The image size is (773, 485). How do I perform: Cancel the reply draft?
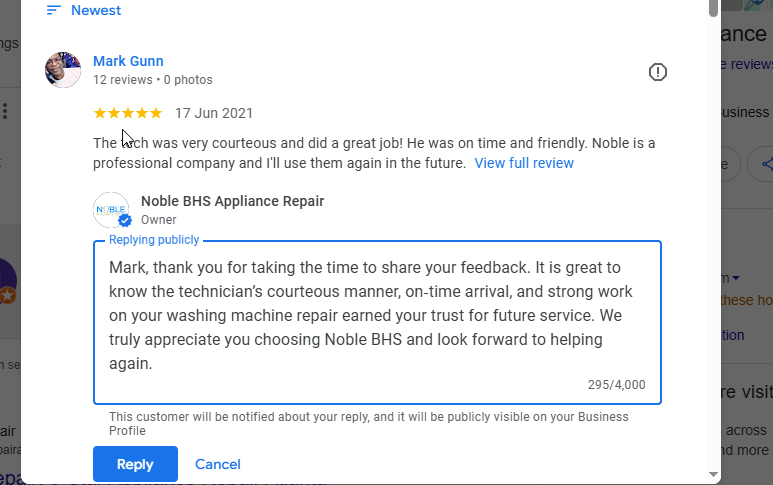coord(218,464)
